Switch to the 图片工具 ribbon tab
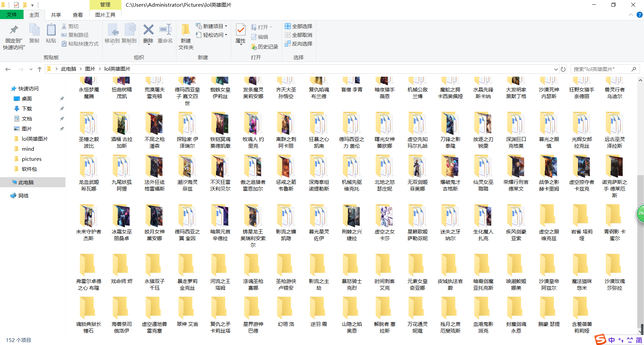The width and height of the screenshot is (644, 345). tap(105, 15)
